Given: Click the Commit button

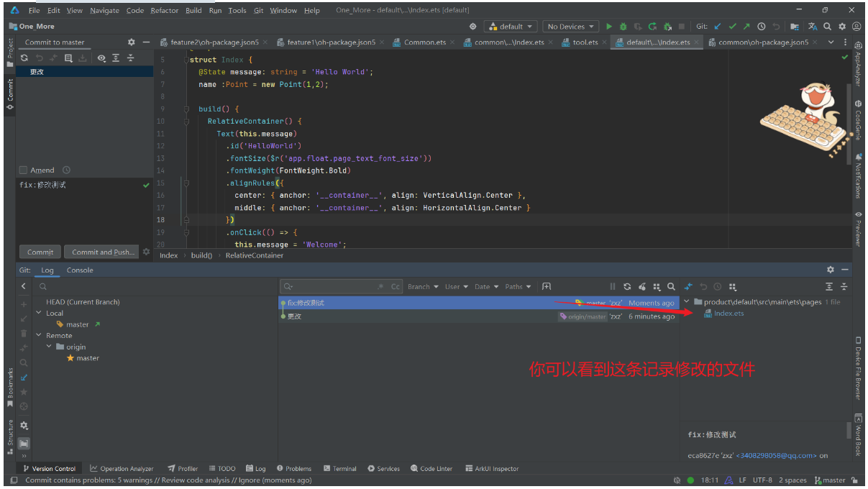Looking at the screenshot, I should [40, 252].
